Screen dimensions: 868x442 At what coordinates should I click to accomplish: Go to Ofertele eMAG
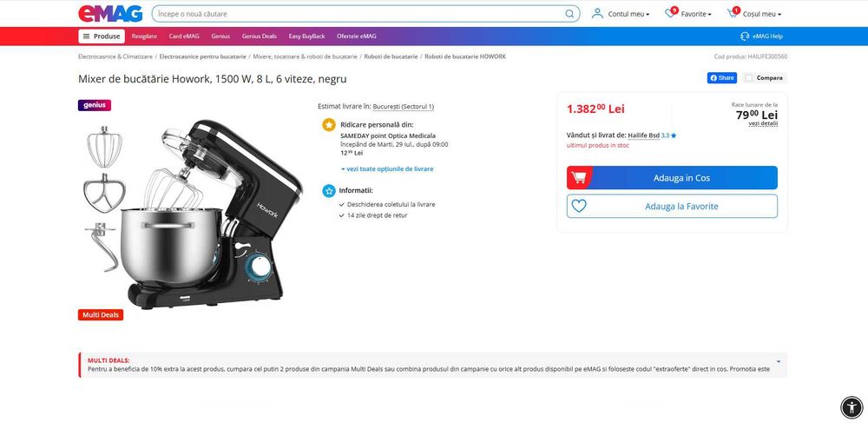(x=357, y=36)
